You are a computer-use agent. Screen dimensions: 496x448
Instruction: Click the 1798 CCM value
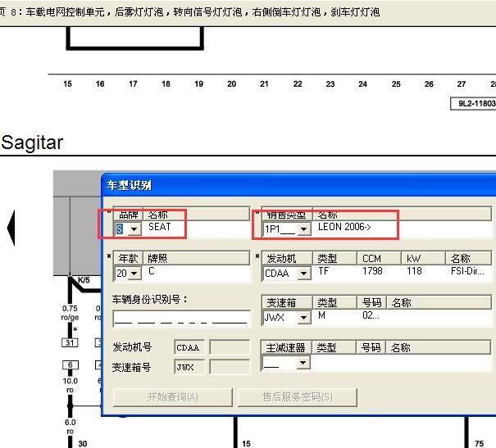(372, 271)
